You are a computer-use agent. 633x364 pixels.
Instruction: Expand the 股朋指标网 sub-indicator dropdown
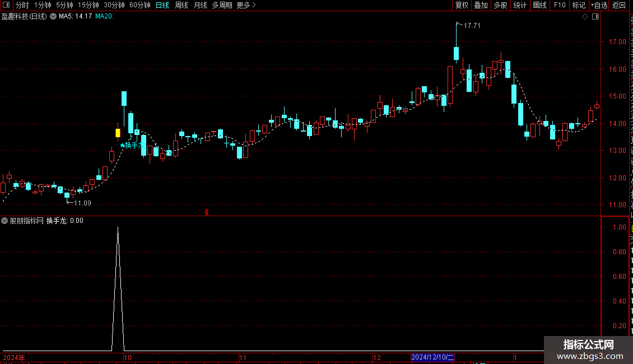click(x=4, y=221)
